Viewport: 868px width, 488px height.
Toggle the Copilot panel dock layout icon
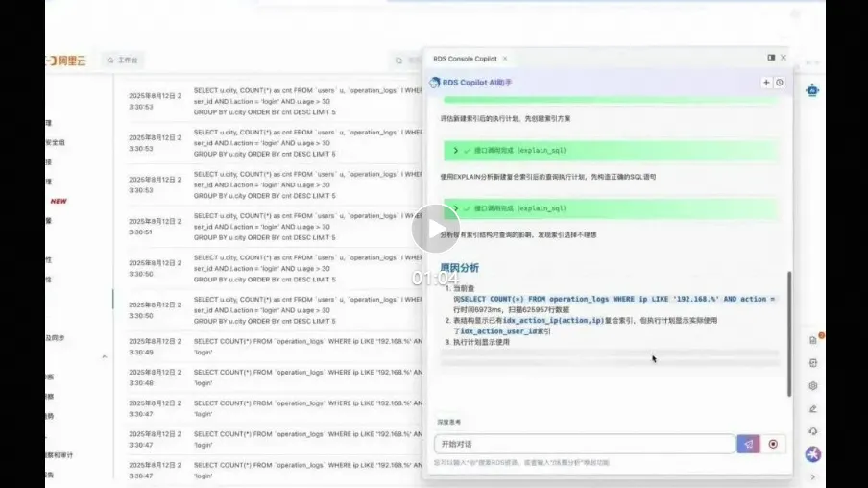771,57
